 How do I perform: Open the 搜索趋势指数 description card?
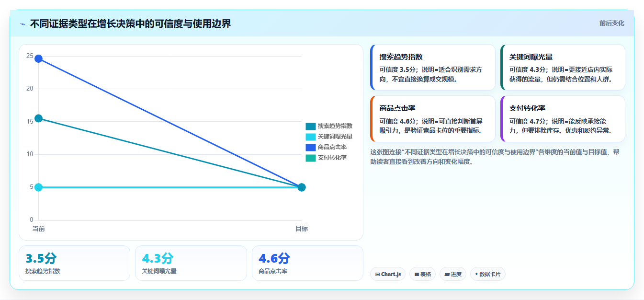click(432, 67)
